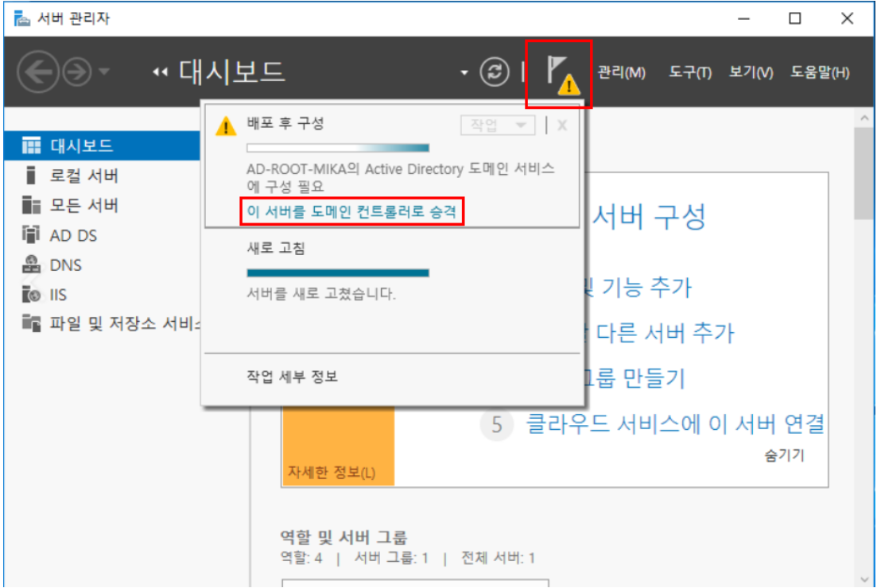
Task: Open the 도구(T) menu
Action: point(690,72)
